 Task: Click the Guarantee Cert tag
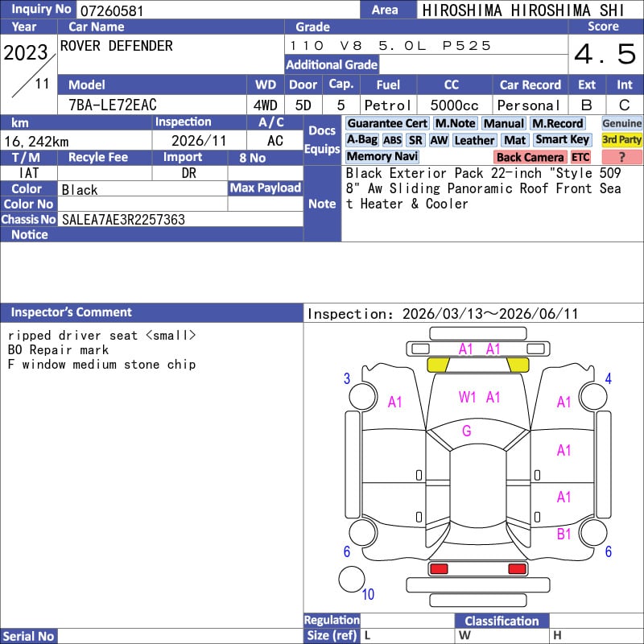(387, 123)
